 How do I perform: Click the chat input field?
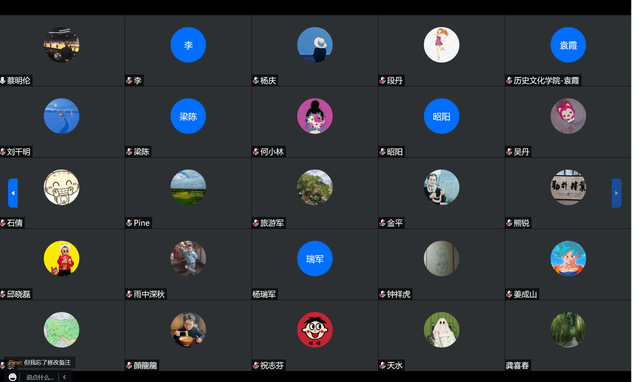tap(40, 377)
